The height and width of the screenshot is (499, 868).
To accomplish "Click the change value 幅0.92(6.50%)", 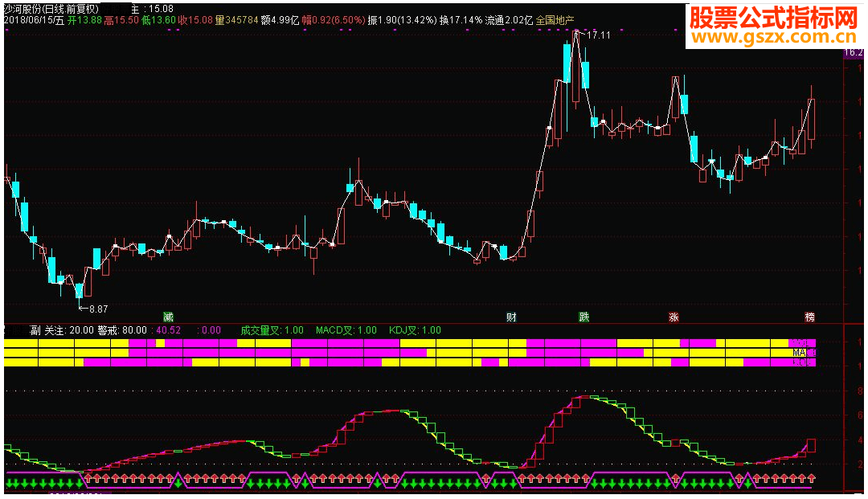I will (x=334, y=20).
